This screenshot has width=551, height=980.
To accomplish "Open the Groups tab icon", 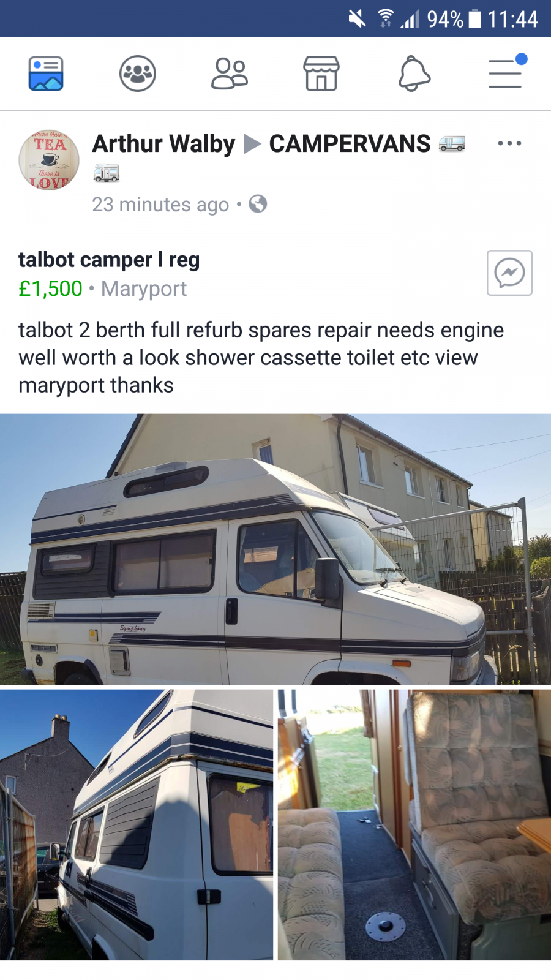I will pos(138,73).
